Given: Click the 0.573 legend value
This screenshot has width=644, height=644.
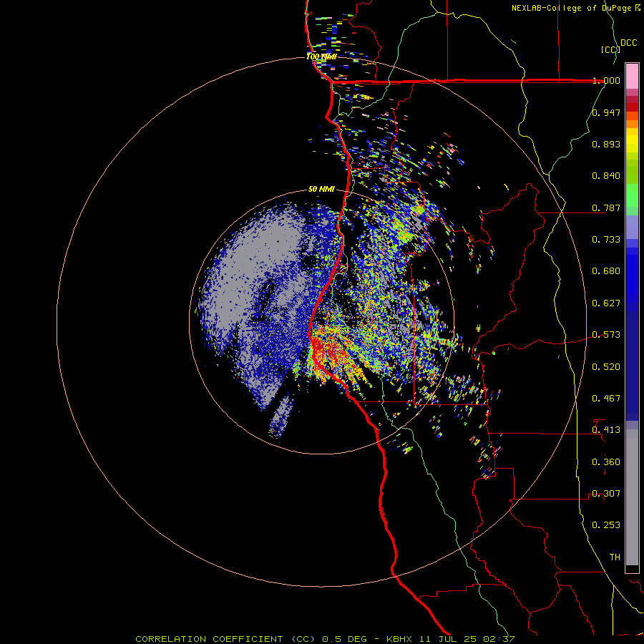Looking at the screenshot, I should (x=606, y=335).
